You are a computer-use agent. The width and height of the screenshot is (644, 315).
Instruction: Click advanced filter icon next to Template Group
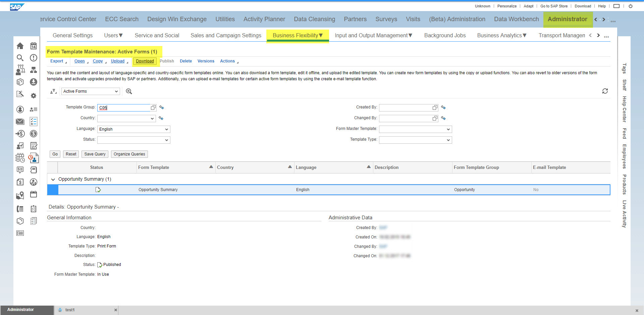pyautogui.click(x=162, y=107)
